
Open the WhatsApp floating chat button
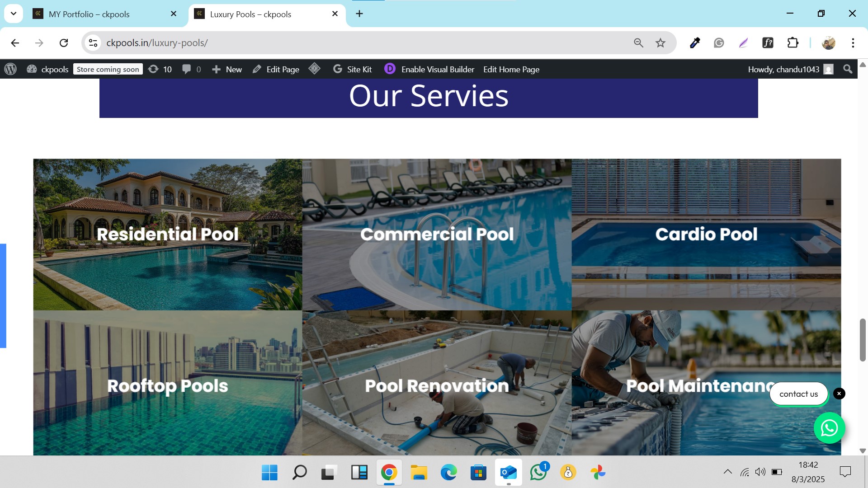coord(829,428)
